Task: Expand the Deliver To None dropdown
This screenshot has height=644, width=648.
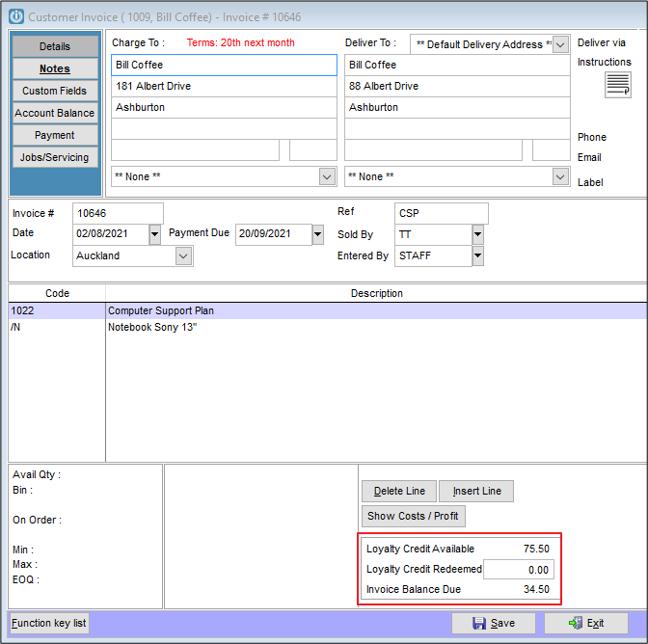Action: pos(560,176)
